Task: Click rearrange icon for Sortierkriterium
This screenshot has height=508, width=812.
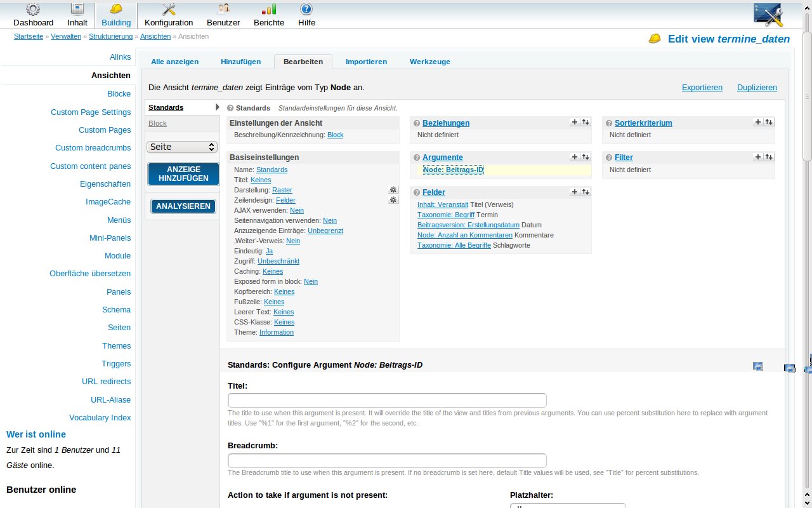Action: [769, 122]
